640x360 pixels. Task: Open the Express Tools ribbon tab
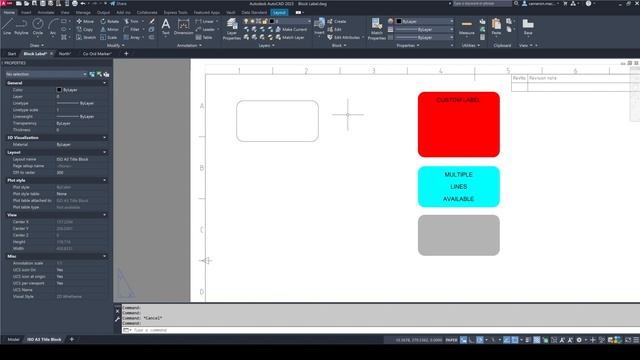pos(176,12)
